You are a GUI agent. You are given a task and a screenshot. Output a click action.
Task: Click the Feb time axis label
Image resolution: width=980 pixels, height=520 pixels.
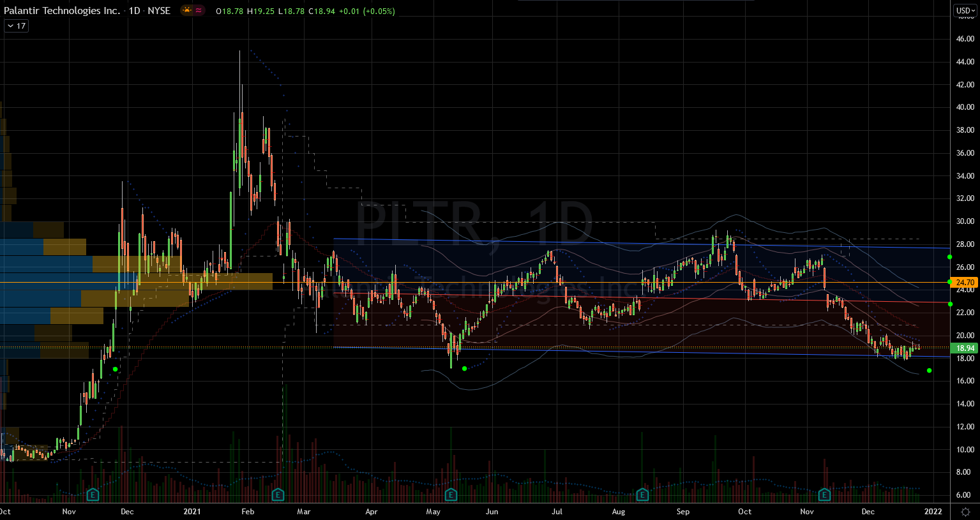[x=248, y=512]
